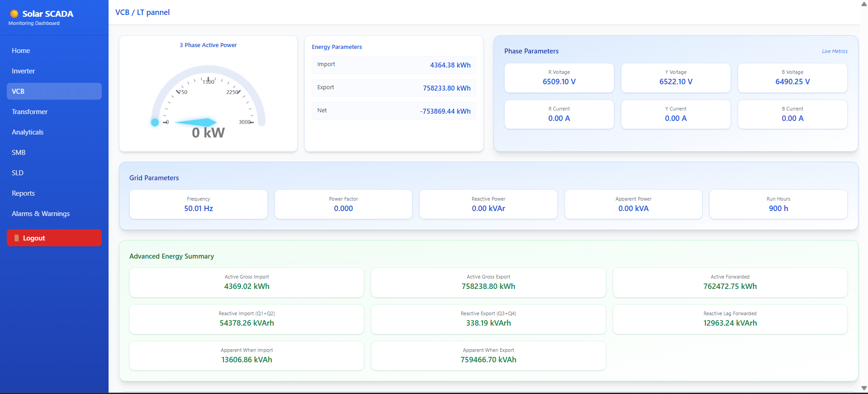Viewport: 868px width, 394px height.
Task: View Alarms & Warnings page
Action: click(x=41, y=214)
